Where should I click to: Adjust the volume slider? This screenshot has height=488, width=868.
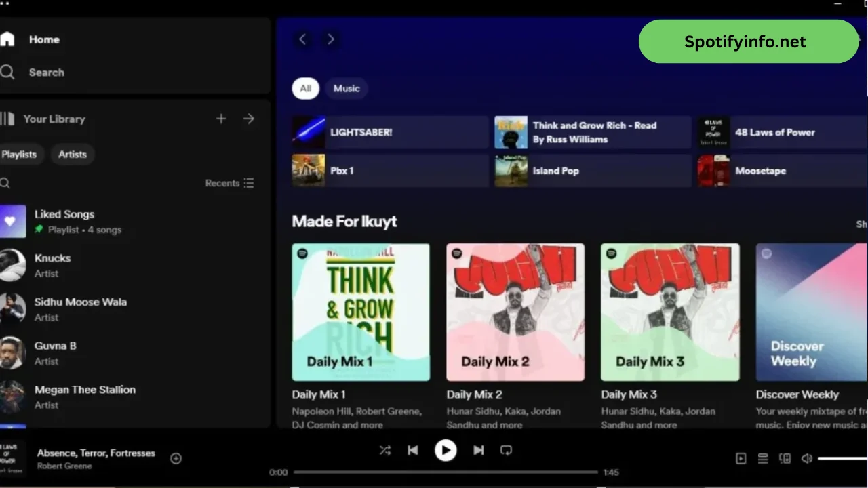tap(843, 459)
